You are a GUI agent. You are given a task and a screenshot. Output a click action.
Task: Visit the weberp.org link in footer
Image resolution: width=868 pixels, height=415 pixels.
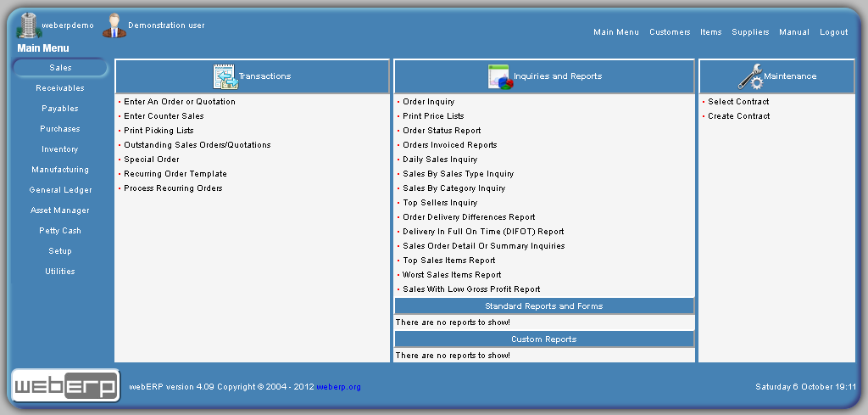[338, 387]
